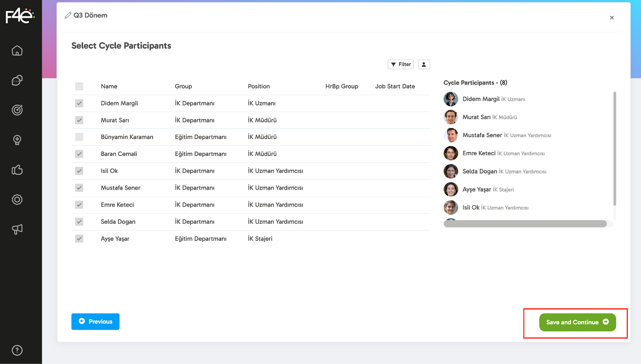
Task: Check the box for Bünyamin Karaman
Action: coord(79,137)
